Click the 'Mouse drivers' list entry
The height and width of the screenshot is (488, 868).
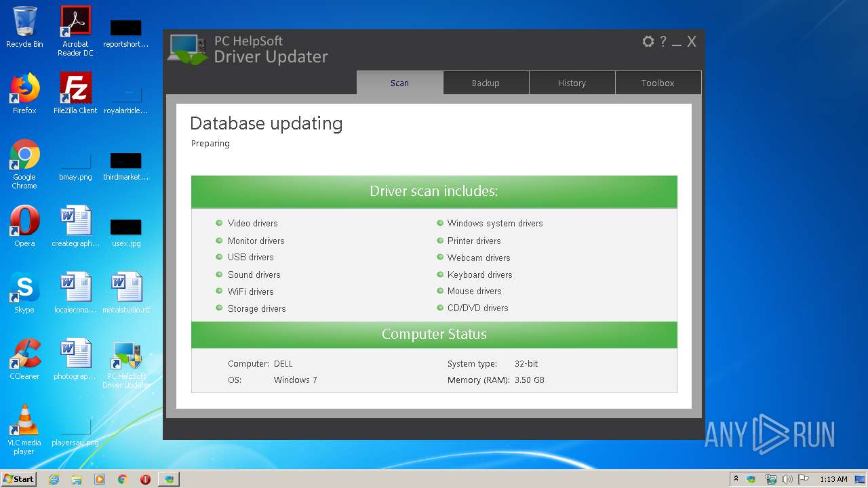475,291
